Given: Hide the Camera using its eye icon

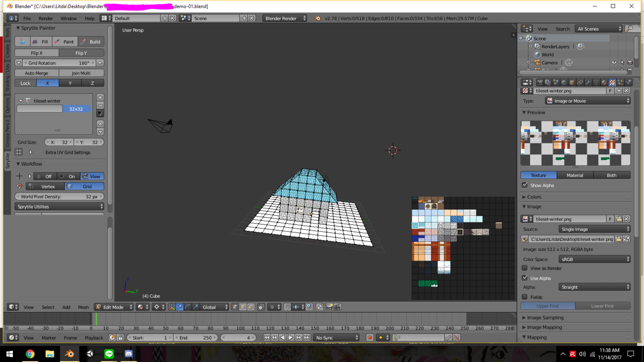Looking at the screenshot, I should (x=614, y=63).
